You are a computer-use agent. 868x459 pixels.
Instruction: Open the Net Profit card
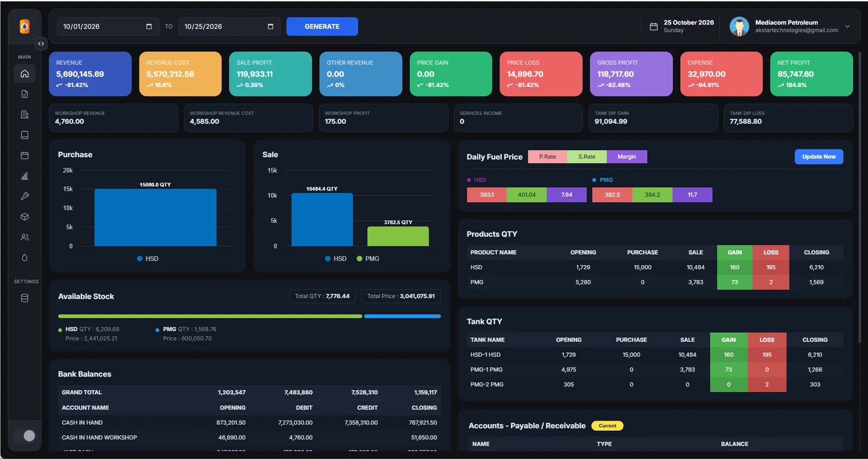(x=812, y=74)
